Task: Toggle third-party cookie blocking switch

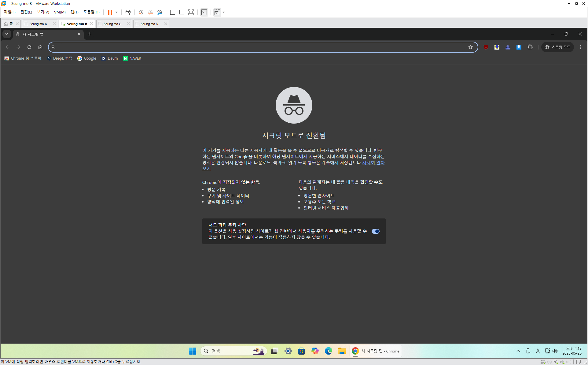Action: 375,231
